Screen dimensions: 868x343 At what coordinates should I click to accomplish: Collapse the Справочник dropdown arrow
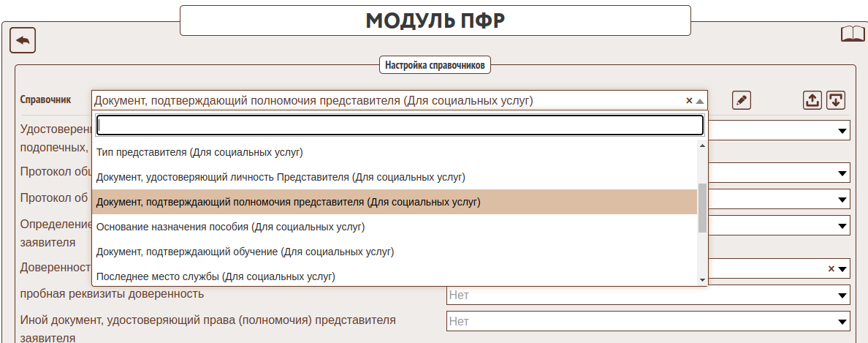pos(699,101)
